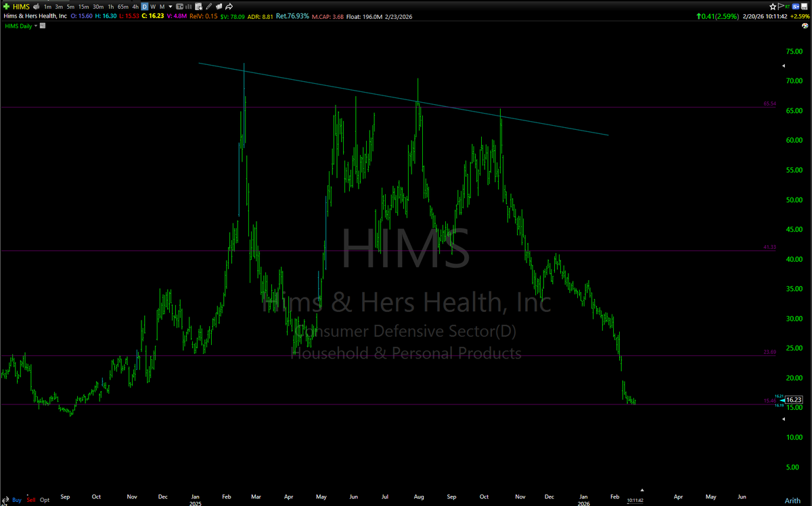This screenshot has height=506, width=812.
Task: Click the hand icon beside HIMS
Action: click(36, 7)
